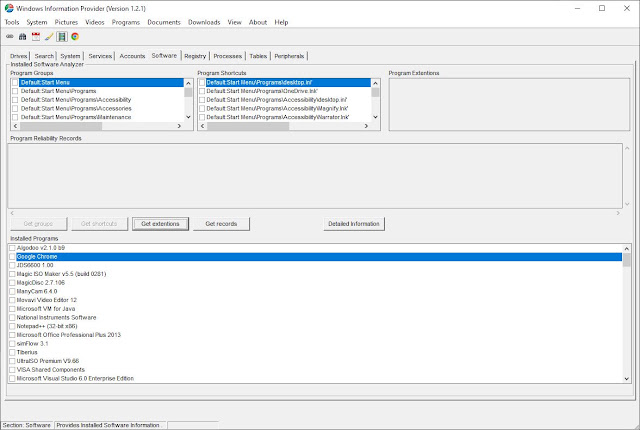This screenshot has width=640, height=430.
Task: Select the paintbrush toolbar icon
Action: (49, 37)
